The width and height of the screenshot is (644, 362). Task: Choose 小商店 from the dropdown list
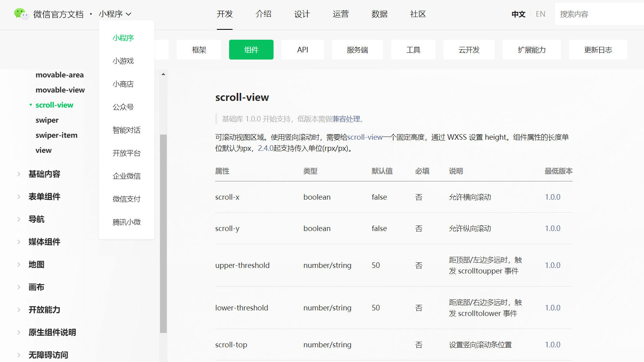123,84
